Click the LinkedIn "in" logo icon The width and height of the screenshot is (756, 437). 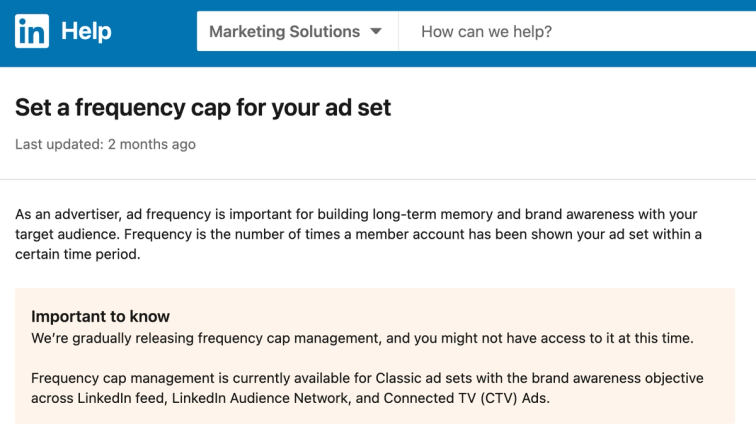coord(31,32)
